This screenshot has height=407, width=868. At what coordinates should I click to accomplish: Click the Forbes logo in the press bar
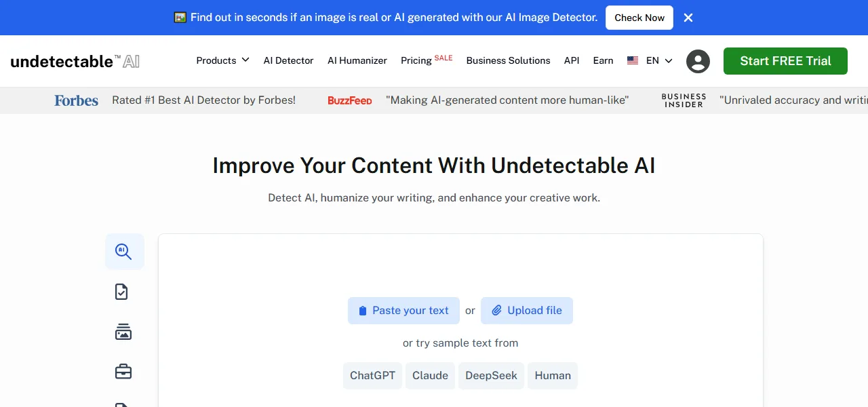tap(77, 100)
